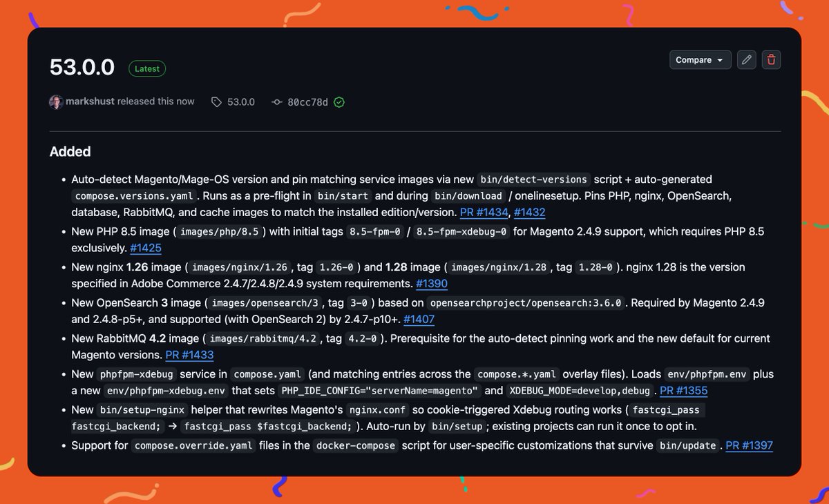
Task: Click the tag icon beside 53.0.0
Action: [216, 102]
